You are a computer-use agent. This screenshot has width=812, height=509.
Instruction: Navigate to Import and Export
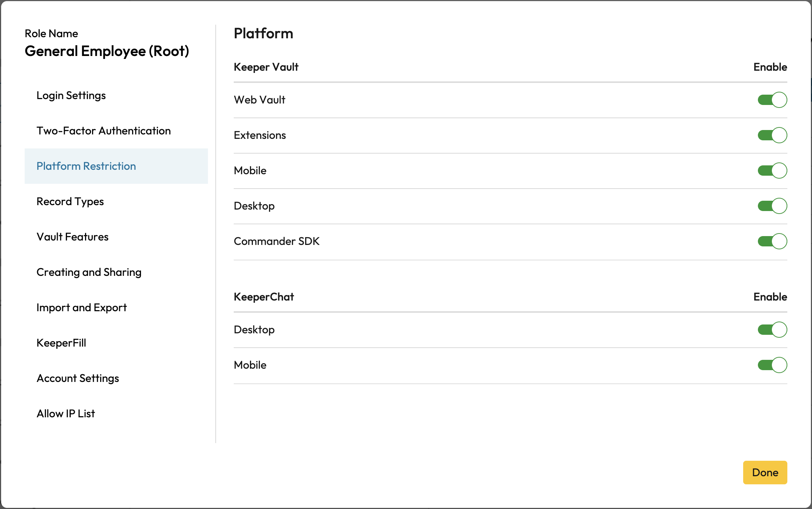[x=81, y=308]
